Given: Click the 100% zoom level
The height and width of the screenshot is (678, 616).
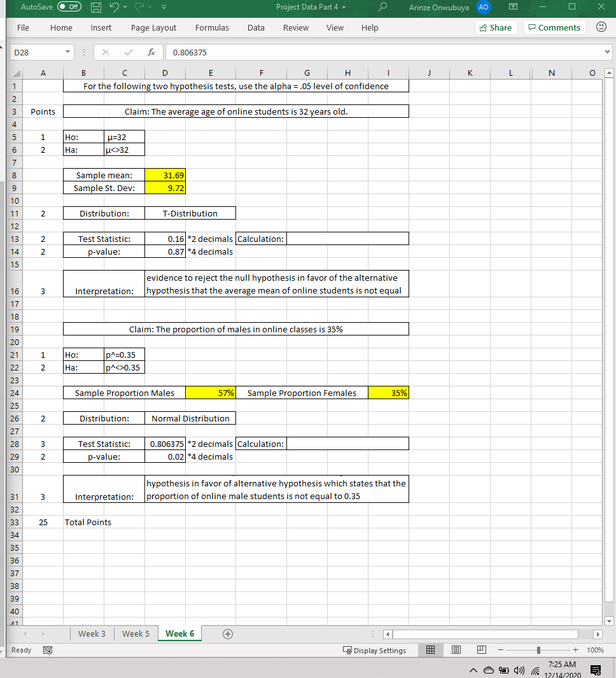Looking at the screenshot, I should pos(595,650).
